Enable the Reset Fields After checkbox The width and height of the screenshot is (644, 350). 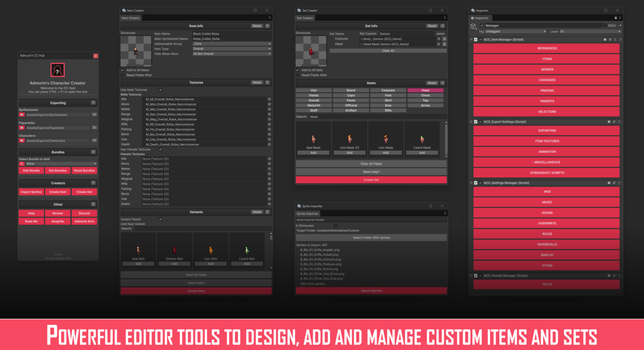pos(122,75)
